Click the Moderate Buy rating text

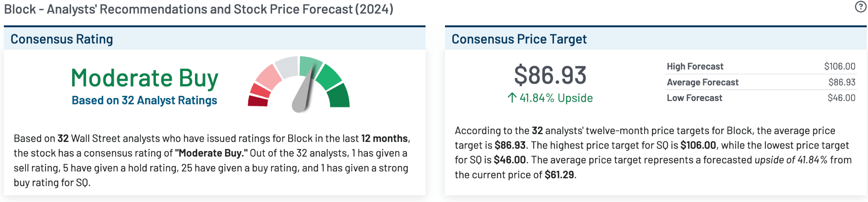[x=145, y=78]
